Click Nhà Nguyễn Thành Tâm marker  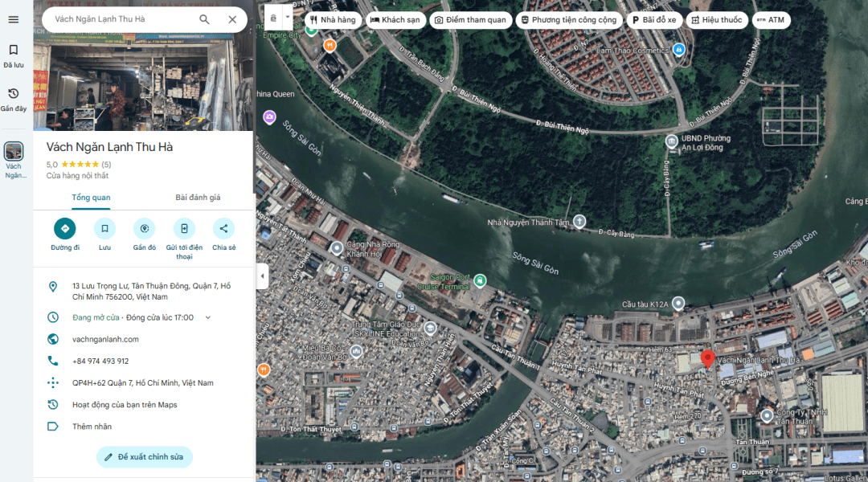click(x=579, y=222)
